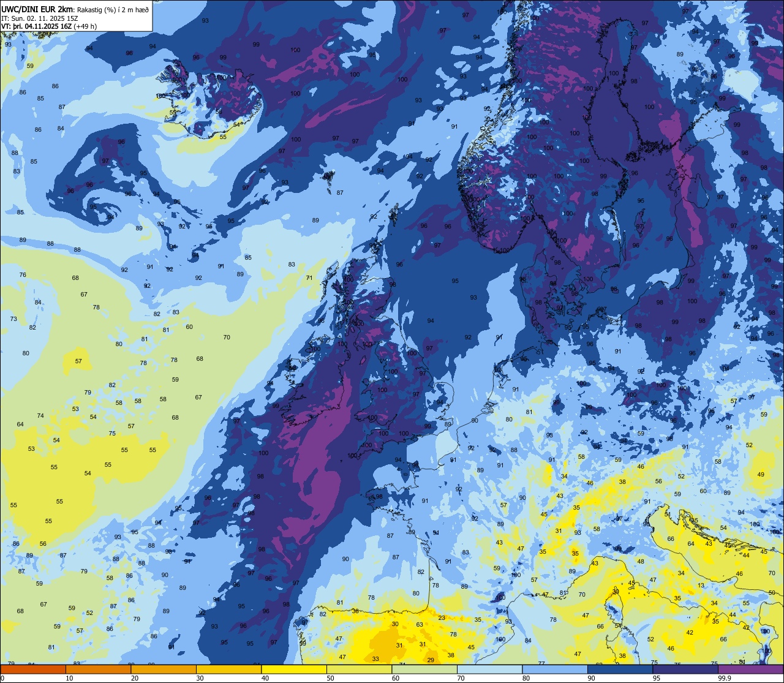Click the 70–80 pale blue legend swatch
The height and width of the screenshot is (683, 784).
(x=489, y=670)
